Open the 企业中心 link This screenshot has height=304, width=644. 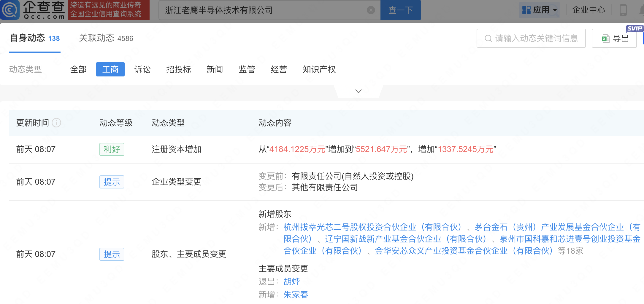588,10
